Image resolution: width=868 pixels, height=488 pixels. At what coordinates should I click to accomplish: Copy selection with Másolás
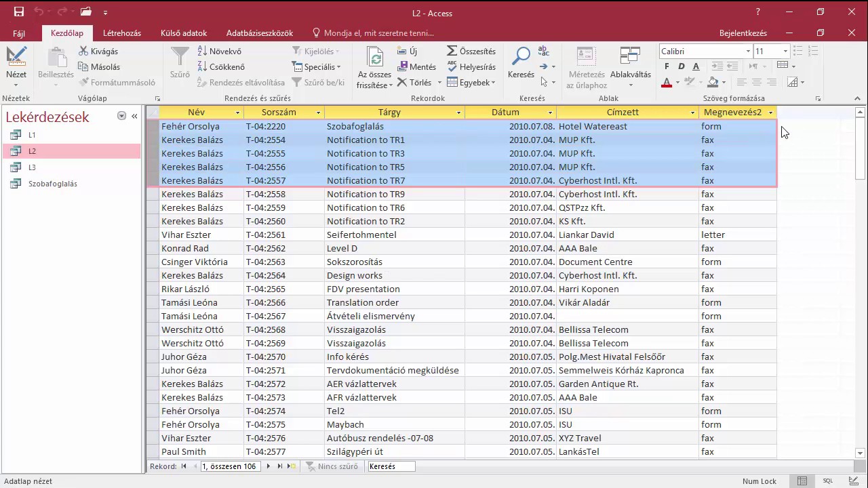click(99, 66)
